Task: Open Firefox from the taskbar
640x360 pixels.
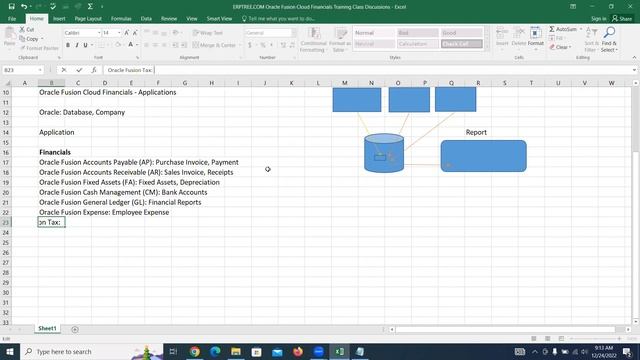Action: pyautogui.click(x=298, y=351)
